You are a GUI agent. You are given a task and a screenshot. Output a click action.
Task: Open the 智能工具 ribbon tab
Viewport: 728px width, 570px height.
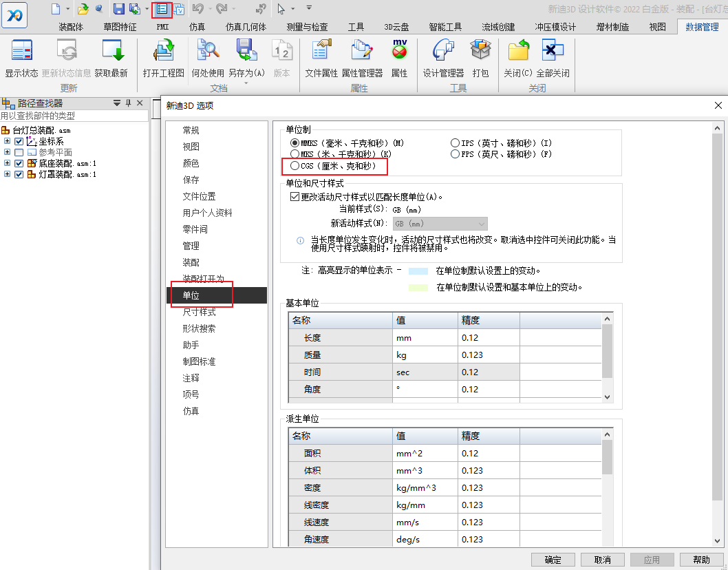click(445, 27)
